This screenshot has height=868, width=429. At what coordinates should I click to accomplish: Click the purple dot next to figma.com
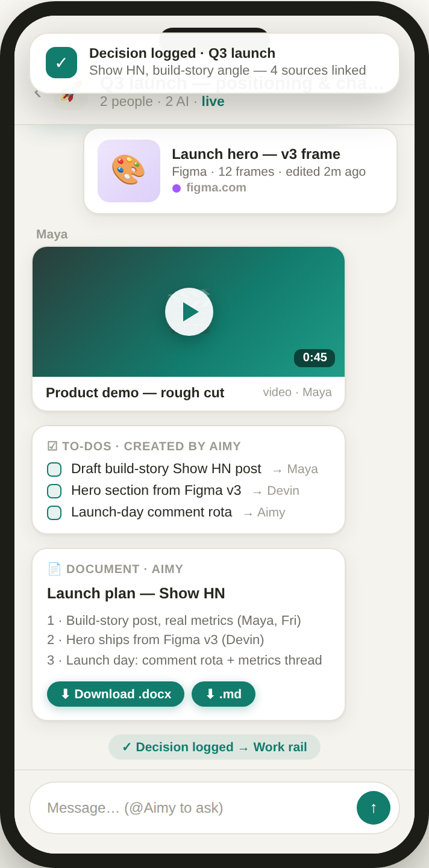(177, 188)
